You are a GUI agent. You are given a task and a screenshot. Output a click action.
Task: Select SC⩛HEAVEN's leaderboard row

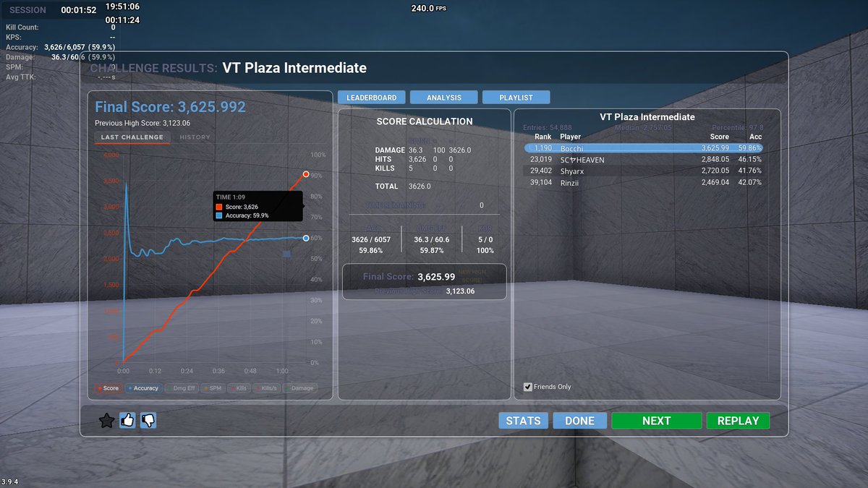tap(644, 159)
